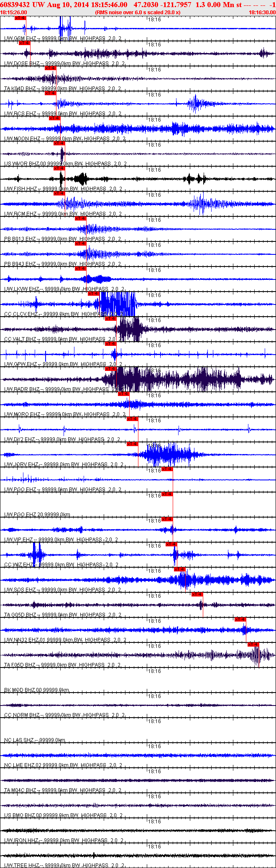276x868 pixels.
Task: Click the 'UW.LKVW EHZ' station label
Action: tap(22, 289)
